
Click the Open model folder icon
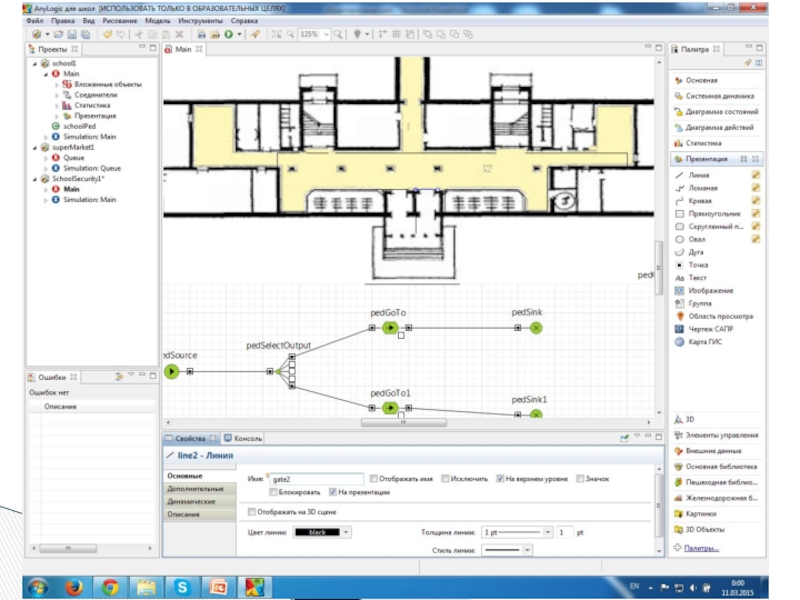click(58, 34)
